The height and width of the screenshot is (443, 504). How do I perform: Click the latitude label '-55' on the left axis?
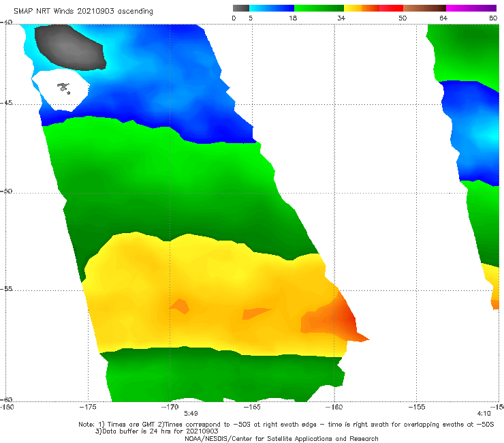point(6,289)
